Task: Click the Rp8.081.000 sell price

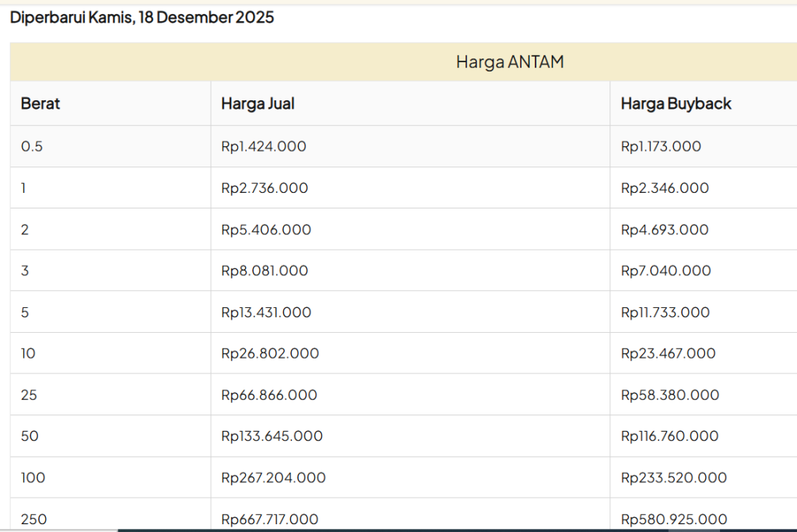Action: (265, 271)
